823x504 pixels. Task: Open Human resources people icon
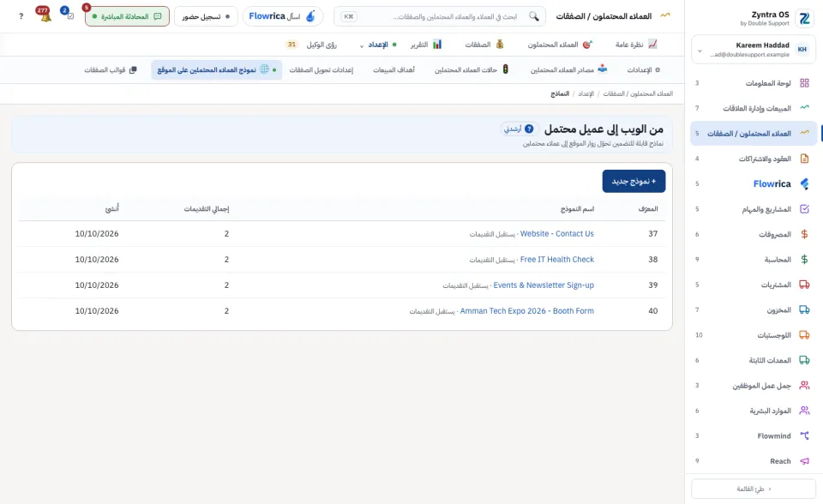click(804, 411)
